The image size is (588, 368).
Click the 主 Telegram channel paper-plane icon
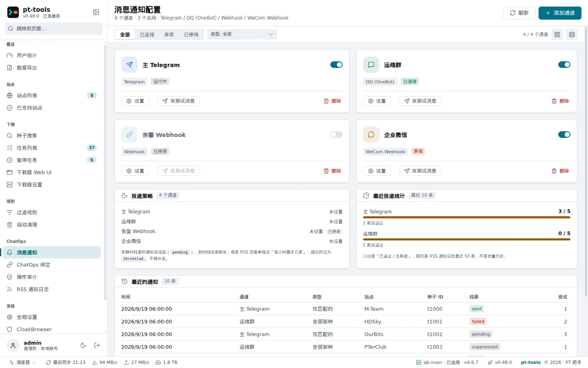click(129, 65)
